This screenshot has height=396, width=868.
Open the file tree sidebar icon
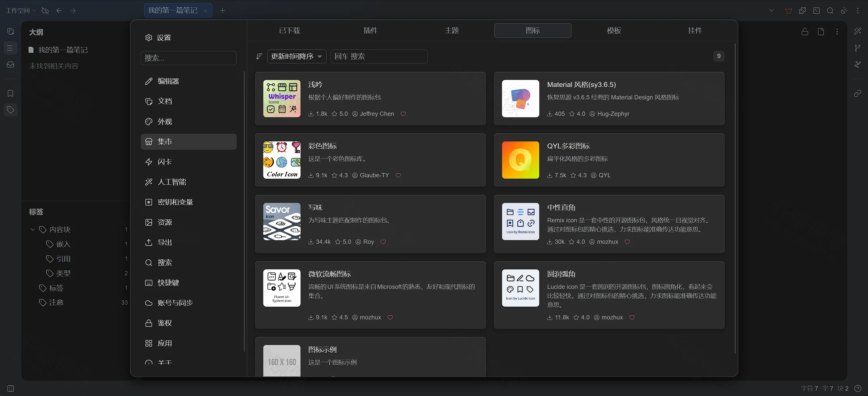click(10, 31)
